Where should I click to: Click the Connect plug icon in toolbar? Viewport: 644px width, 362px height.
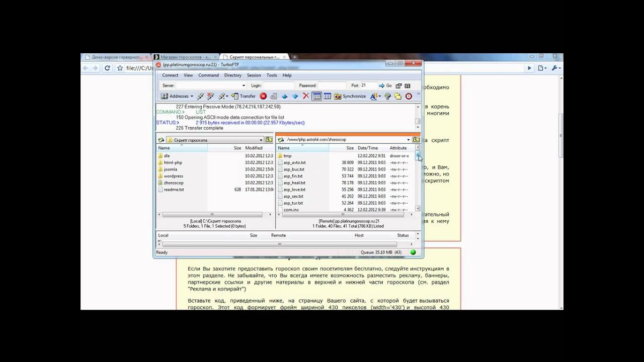200,96
